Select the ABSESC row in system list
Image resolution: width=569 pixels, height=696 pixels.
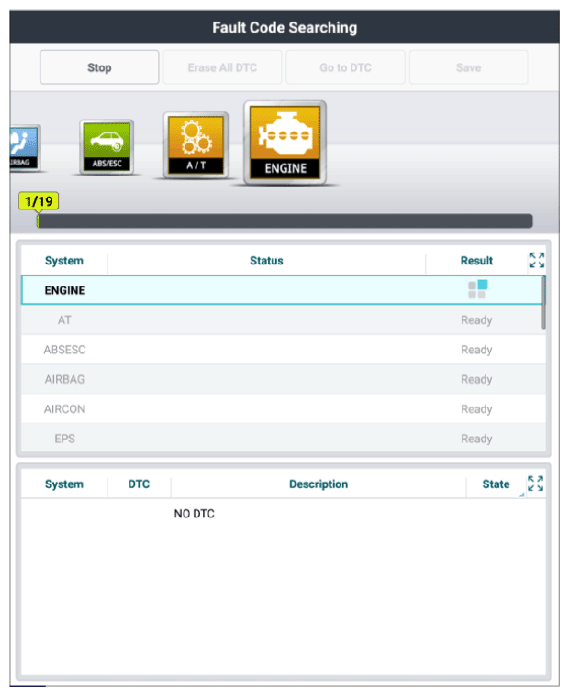point(281,350)
